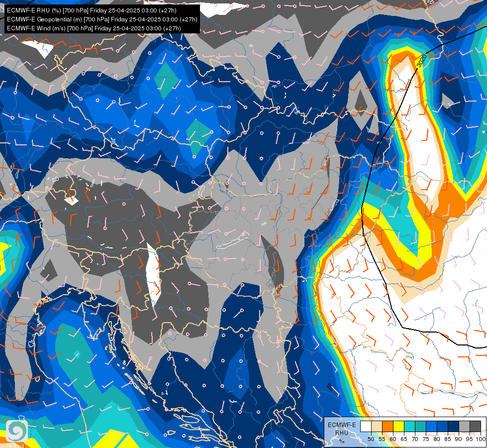This screenshot has width=487, height=448.
Task: Click the % unit symbol in the legend
Action: point(342,441)
